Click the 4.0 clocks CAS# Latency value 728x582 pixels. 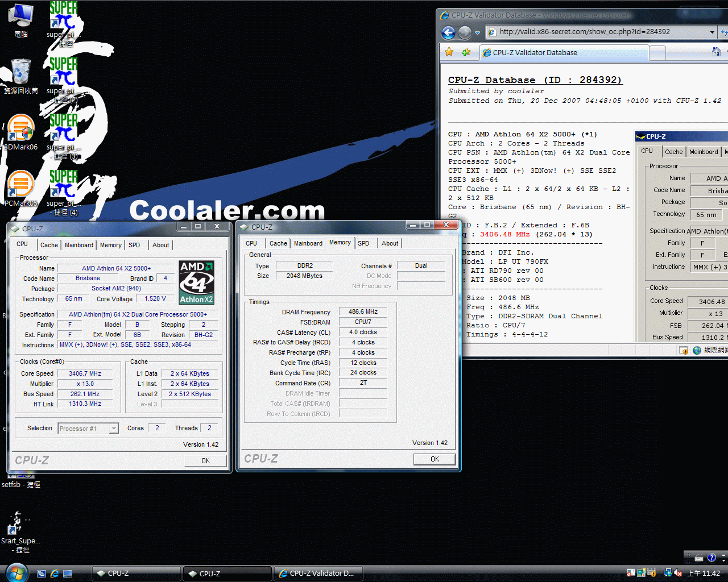[363, 332]
